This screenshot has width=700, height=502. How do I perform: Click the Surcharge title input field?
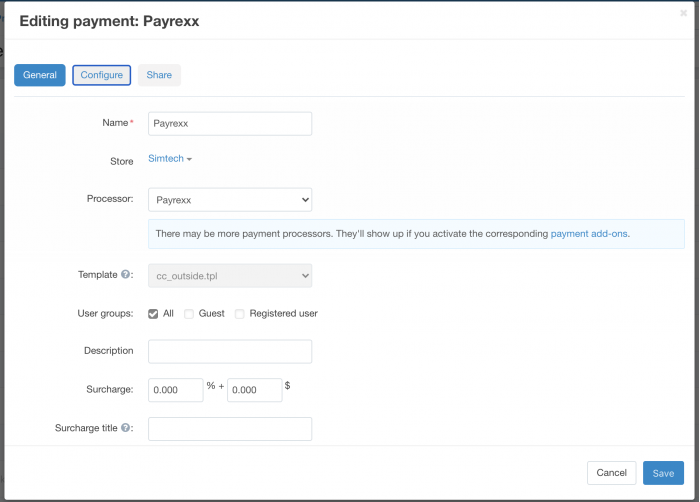click(x=230, y=429)
